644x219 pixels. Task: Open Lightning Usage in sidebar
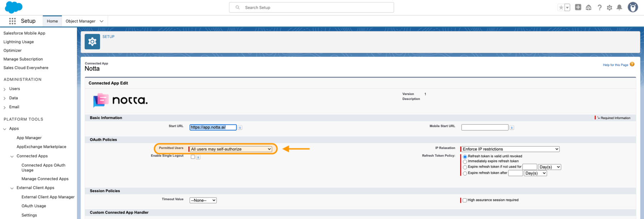[x=19, y=42]
